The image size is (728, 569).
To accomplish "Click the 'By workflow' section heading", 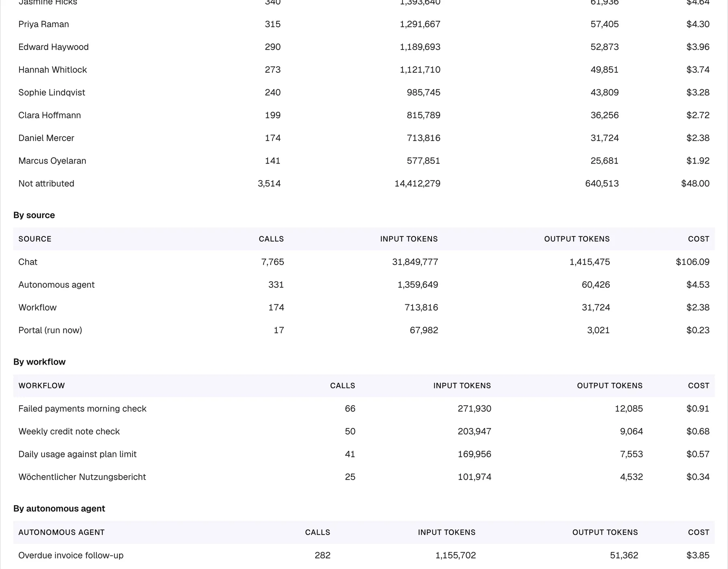I will 39,362.
